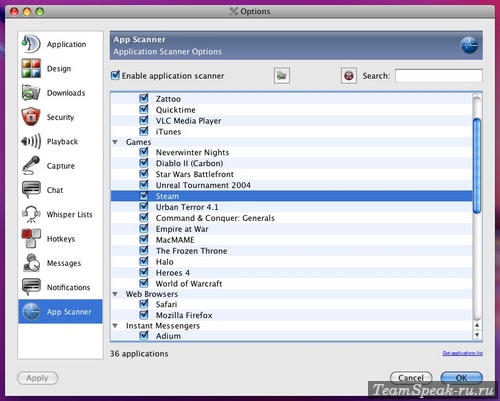Screen dimensions: 500x401
Task: Select the Notifications icon
Action: [x=31, y=287]
